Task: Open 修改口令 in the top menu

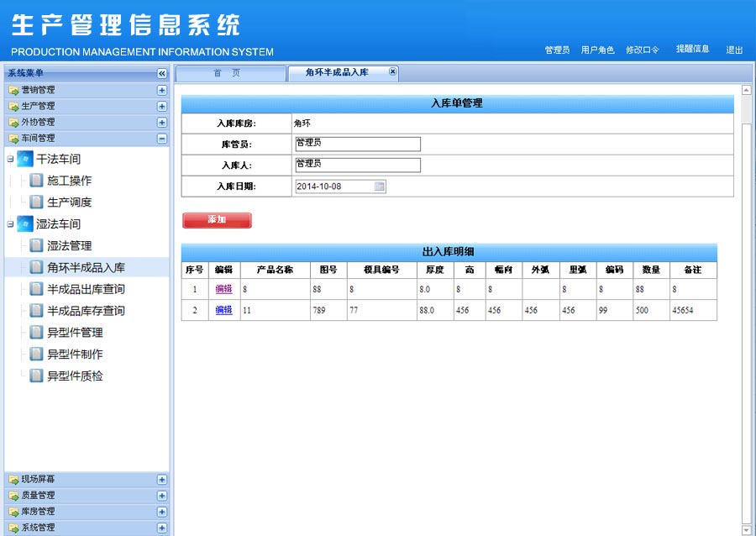Action: (x=643, y=50)
